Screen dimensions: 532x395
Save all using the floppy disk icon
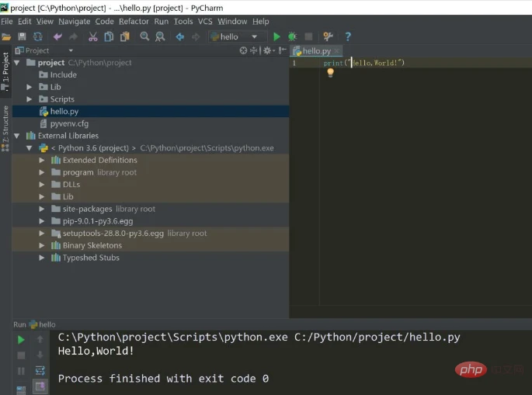click(22, 36)
